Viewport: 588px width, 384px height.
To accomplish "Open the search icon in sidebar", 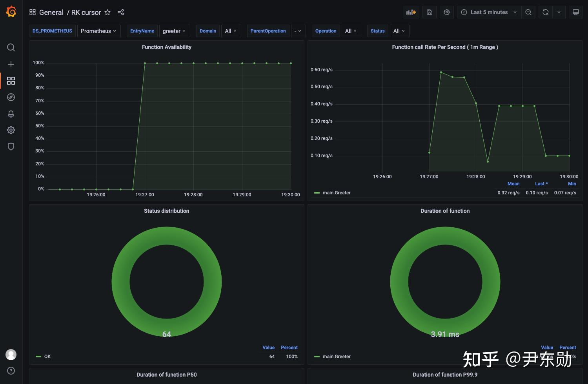I will tap(11, 47).
